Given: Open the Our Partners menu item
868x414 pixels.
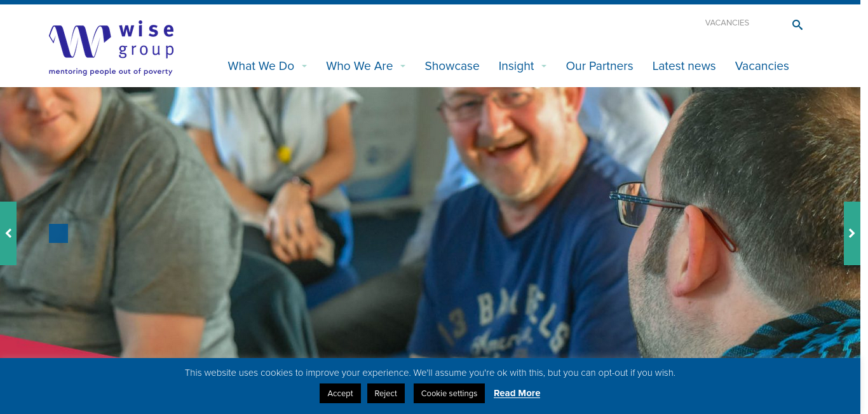Looking at the screenshot, I should [599, 66].
